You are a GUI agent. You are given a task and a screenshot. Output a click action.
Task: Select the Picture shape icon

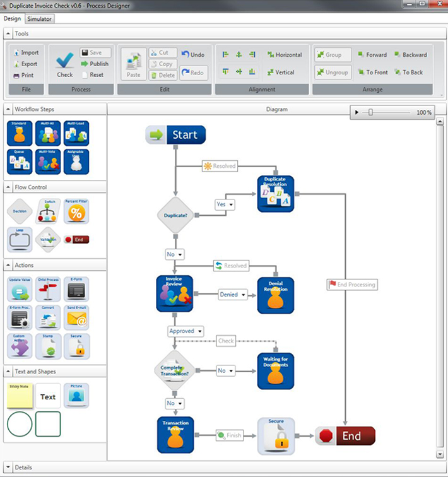pyautogui.click(x=76, y=396)
